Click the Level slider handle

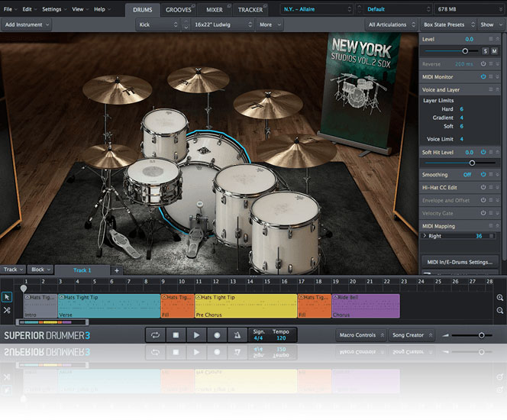464,50
